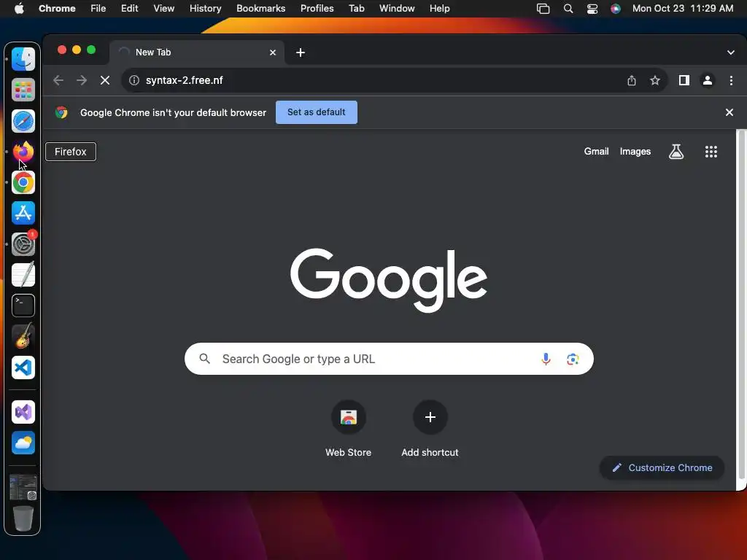Open Finder from the dock
The image size is (747, 560).
coord(23,59)
